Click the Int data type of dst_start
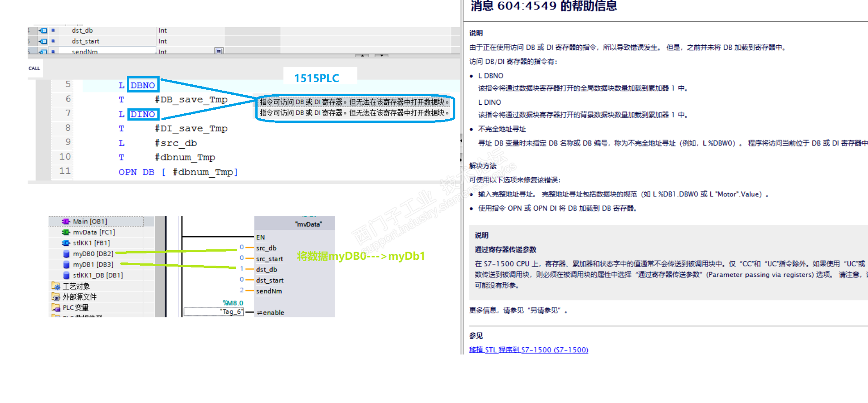Screen dimensions: 868x403 pyautogui.click(x=163, y=41)
